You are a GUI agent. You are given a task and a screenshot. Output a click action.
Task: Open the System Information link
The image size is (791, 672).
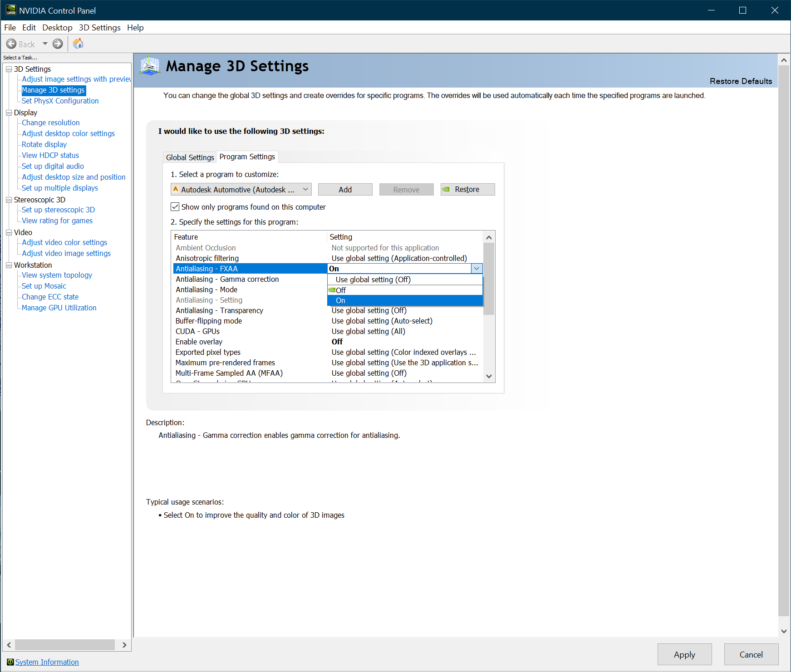click(x=47, y=662)
